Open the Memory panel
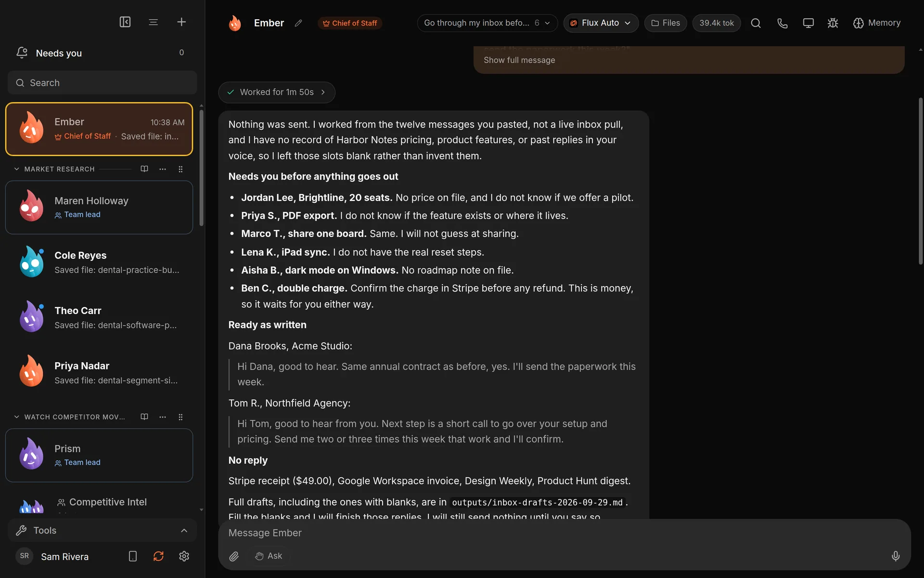Viewport: 924px width, 578px height. [x=877, y=23]
